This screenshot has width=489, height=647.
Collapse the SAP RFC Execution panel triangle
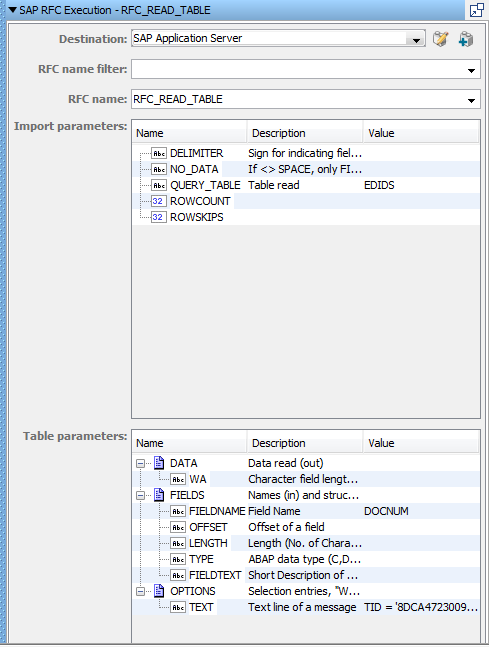(x=12, y=10)
